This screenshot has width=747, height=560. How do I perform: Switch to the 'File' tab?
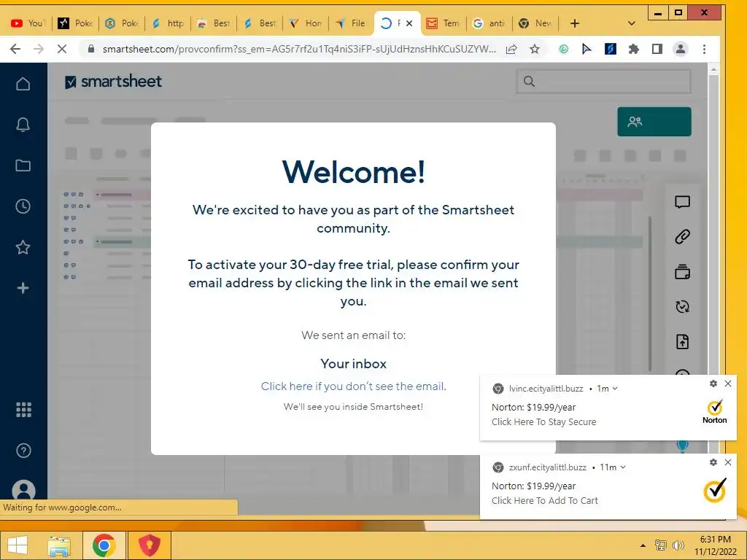click(x=351, y=23)
